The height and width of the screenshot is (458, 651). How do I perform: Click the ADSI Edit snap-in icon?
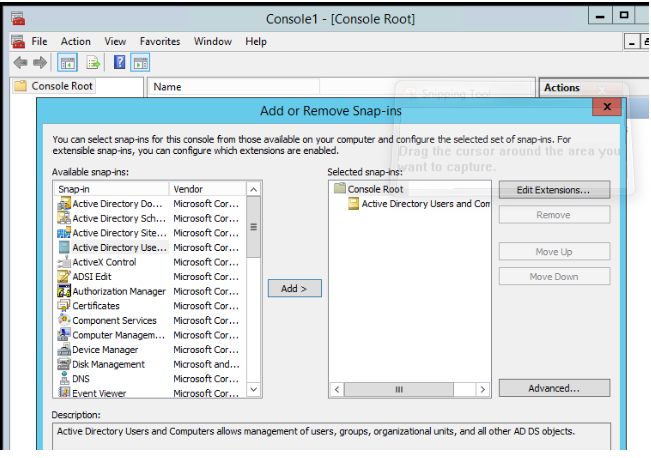[x=64, y=276]
